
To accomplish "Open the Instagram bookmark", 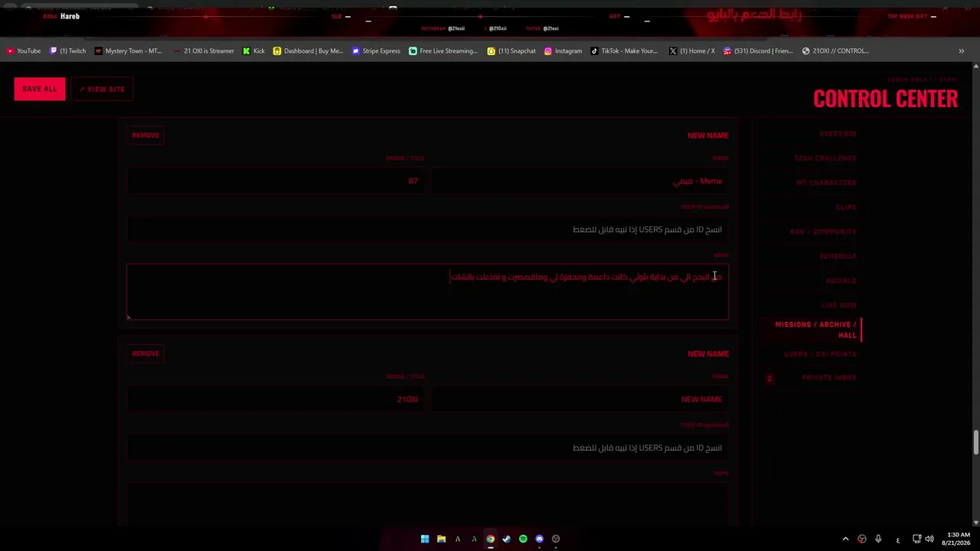I will tap(563, 51).
